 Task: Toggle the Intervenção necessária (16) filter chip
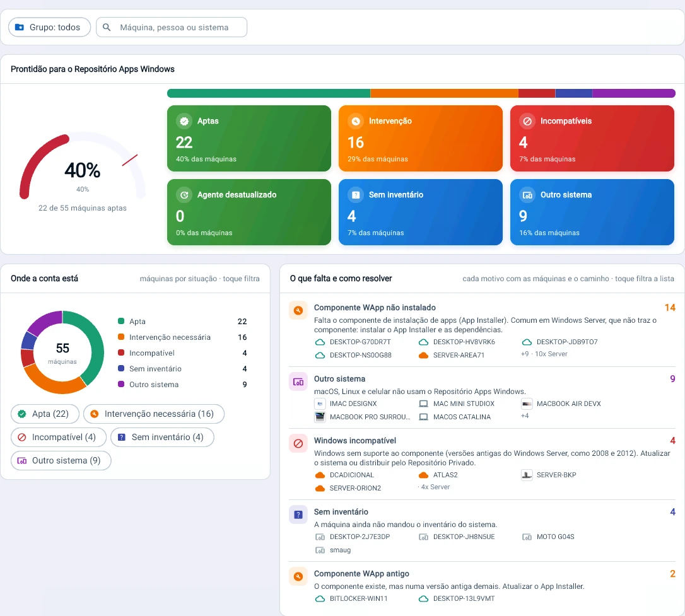pyautogui.click(x=154, y=414)
